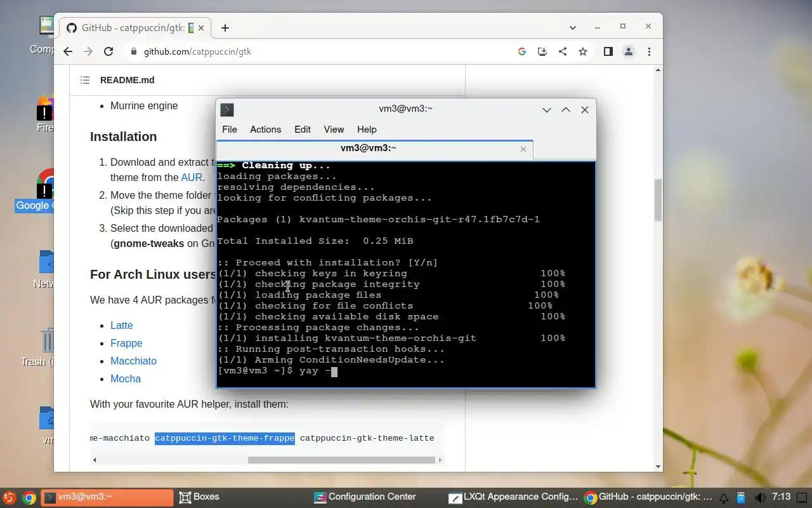Open Chrome tab search dropdown

(573, 27)
